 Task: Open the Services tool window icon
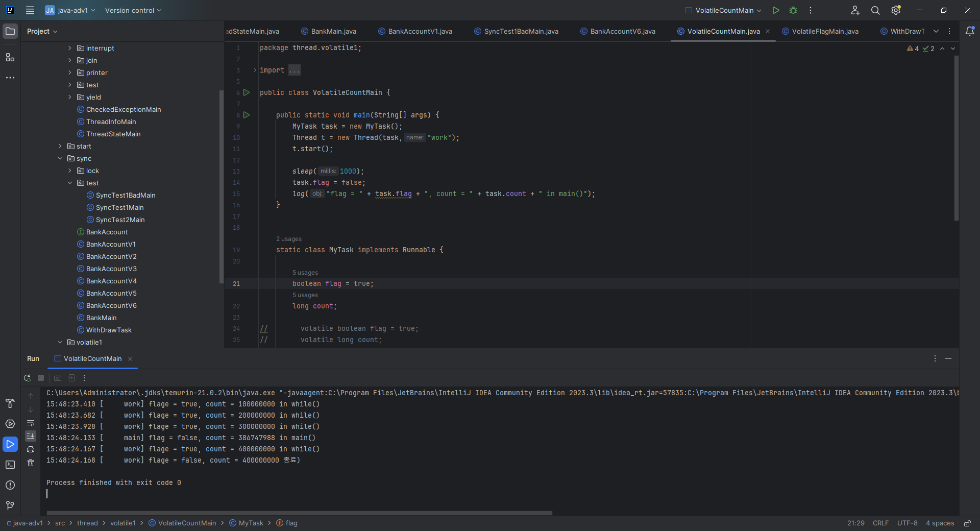pos(10,424)
